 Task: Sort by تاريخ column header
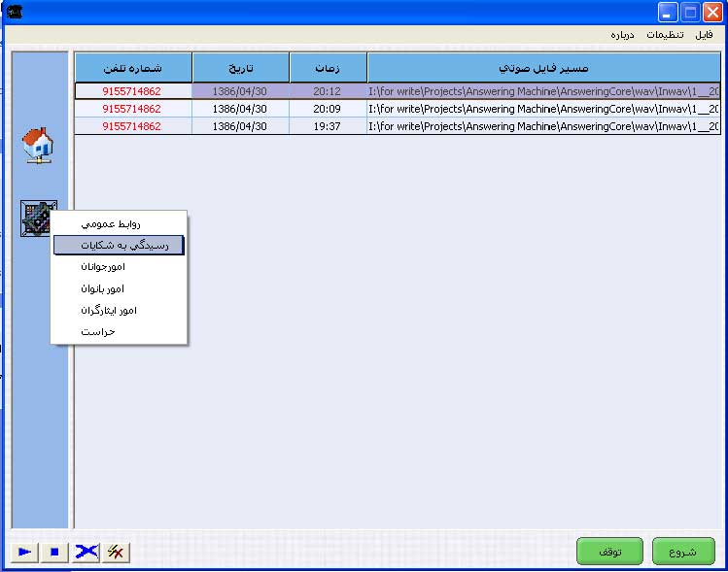click(241, 68)
